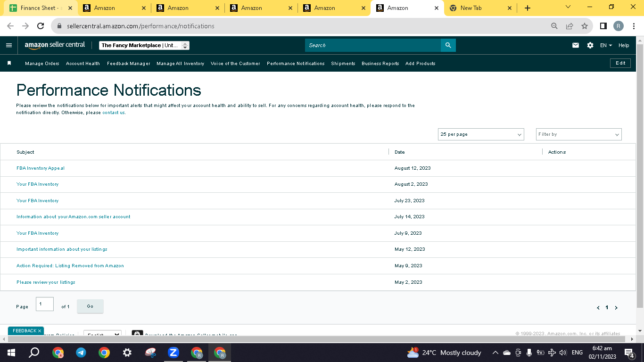This screenshot has width=644, height=362.
Task: Click the browser address bar URL
Action: pos(140,26)
